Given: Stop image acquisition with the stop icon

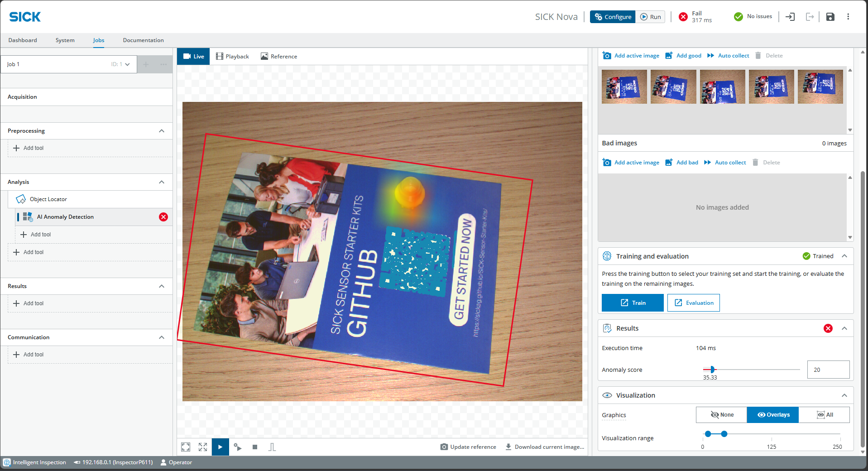Looking at the screenshot, I should coord(255,447).
